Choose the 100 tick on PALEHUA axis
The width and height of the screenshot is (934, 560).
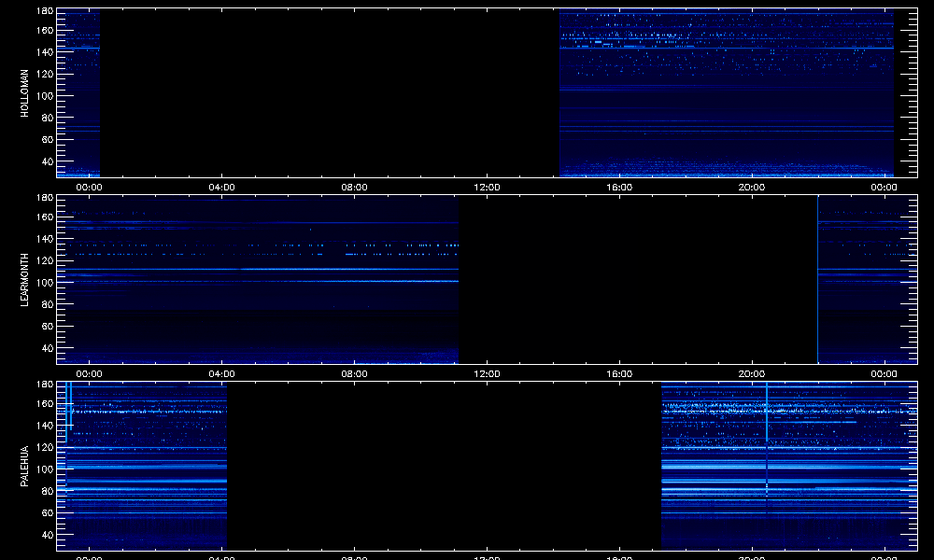coord(45,469)
